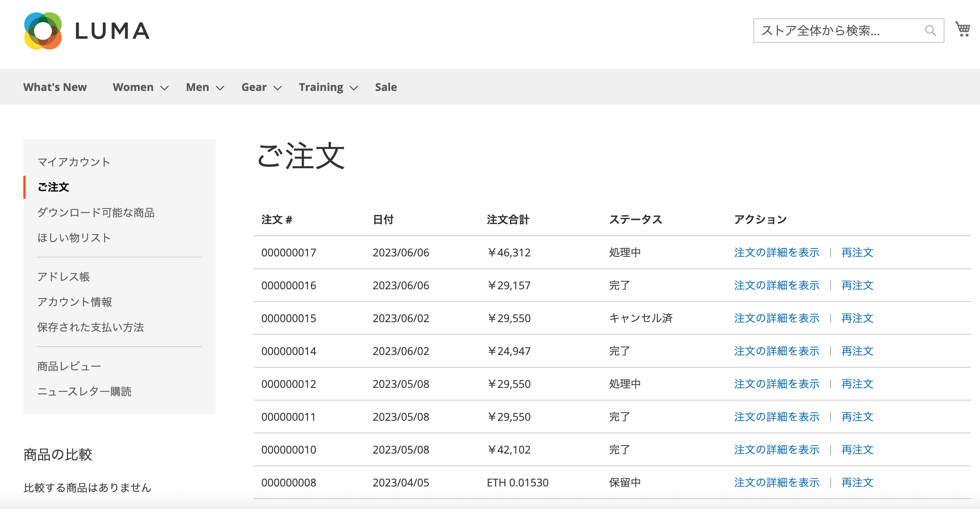The height and width of the screenshot is (509, 980).
Task: Expand the Men navigation dropdown
Action: coord(220,88)
